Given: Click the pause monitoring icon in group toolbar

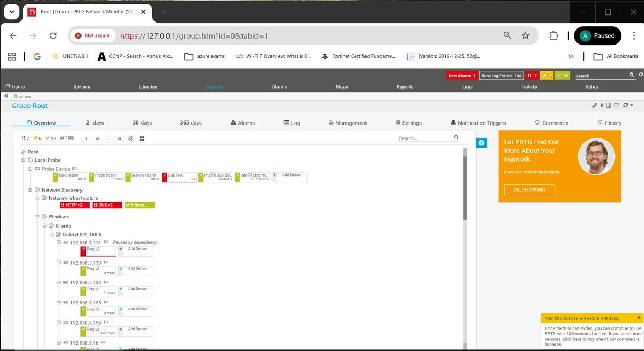Looking at the screenshot, I should coord(602,105).
